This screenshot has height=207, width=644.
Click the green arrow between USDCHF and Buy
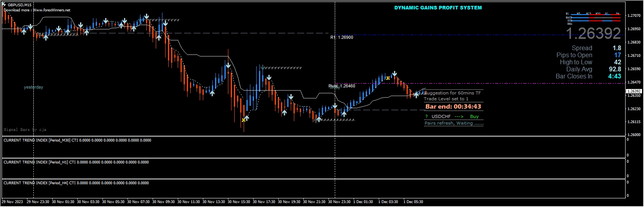459,116
